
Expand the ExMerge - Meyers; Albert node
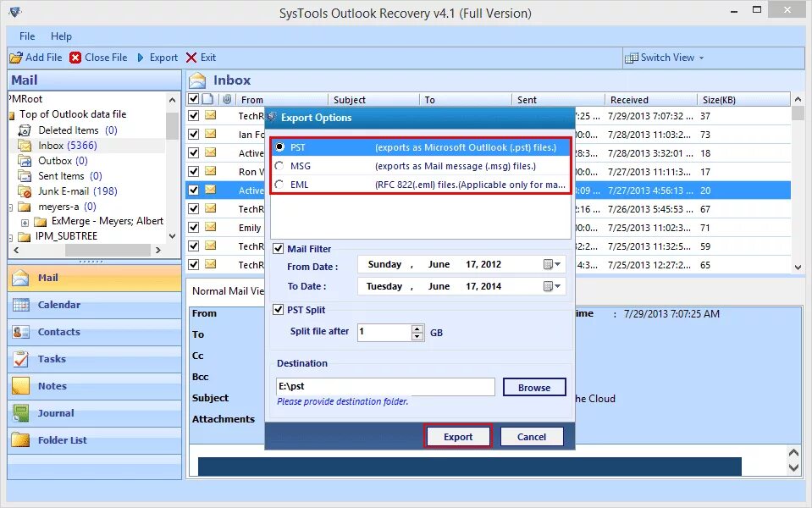point(25,223)
